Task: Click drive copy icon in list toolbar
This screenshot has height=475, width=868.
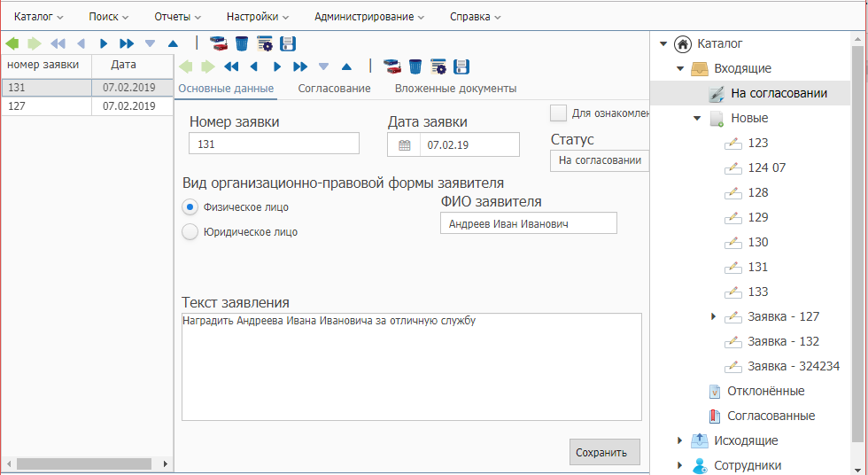Action: pyautogui.click(x=220, y=43)
